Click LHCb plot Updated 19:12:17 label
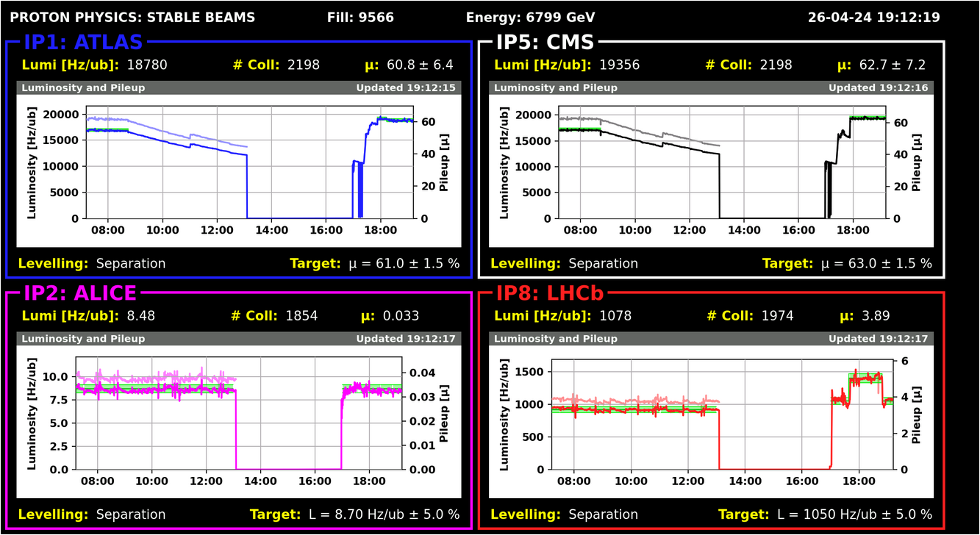The height and width of the screenshot is (535, 980). tap(879, 340)
